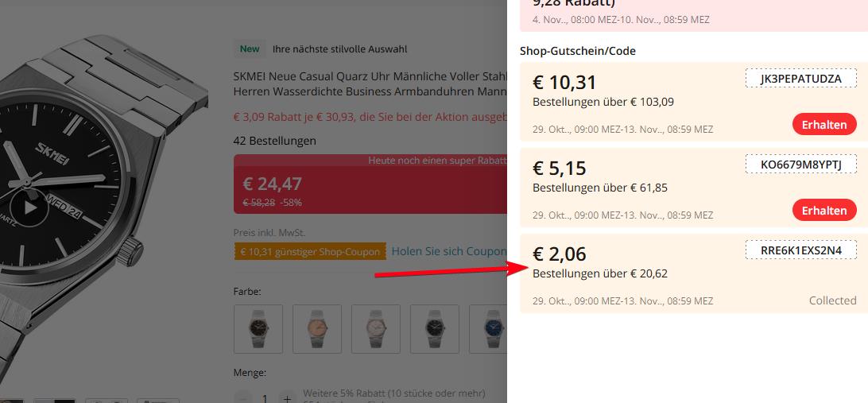Copy coupon code JK3PEPATUDZA

800,78
